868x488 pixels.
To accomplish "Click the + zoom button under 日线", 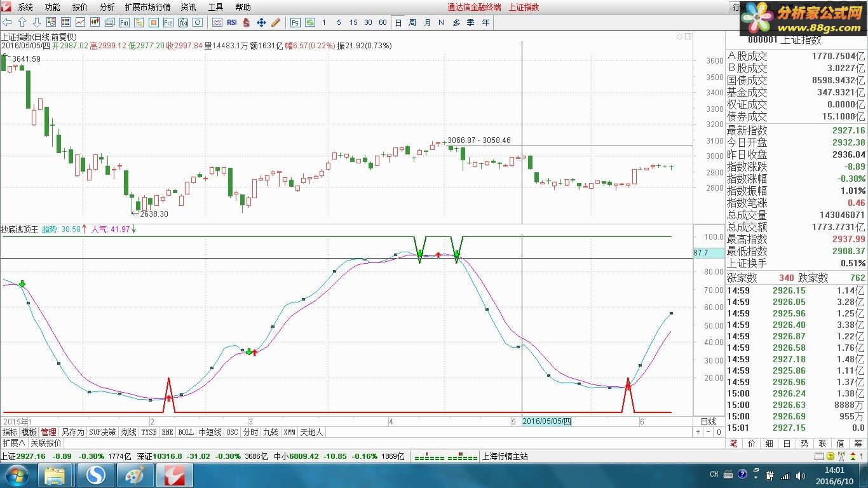I will [x=698, y=432].
